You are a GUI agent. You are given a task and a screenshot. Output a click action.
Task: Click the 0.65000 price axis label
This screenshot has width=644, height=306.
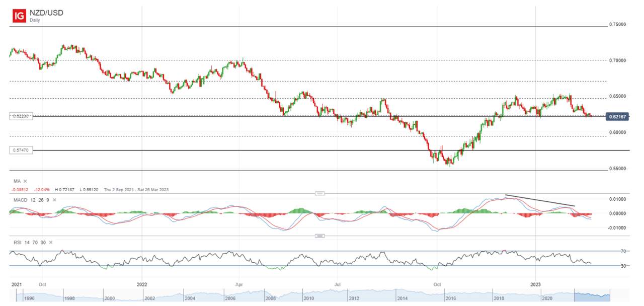[x=618, y=96]
